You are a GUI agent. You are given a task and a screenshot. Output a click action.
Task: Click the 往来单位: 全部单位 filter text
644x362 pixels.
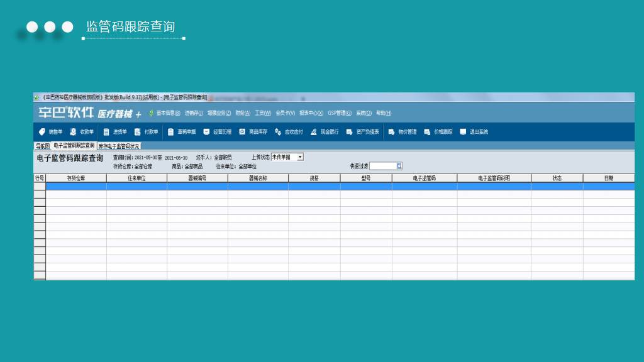click(x=236, y=167)
